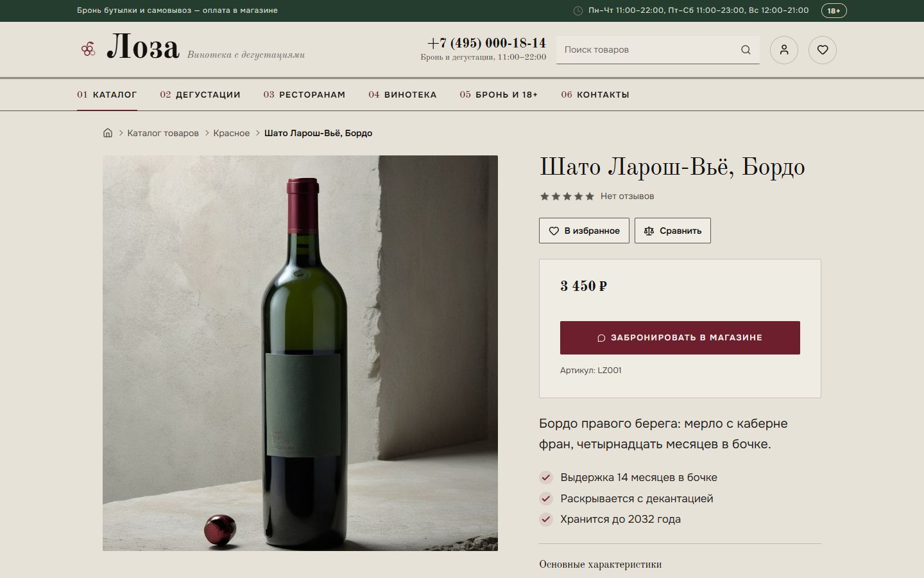Call the phone number +7 (495) 000-18-14
Image resolution: width=924 pixels, height=578 pixels.
pos(486,43)
